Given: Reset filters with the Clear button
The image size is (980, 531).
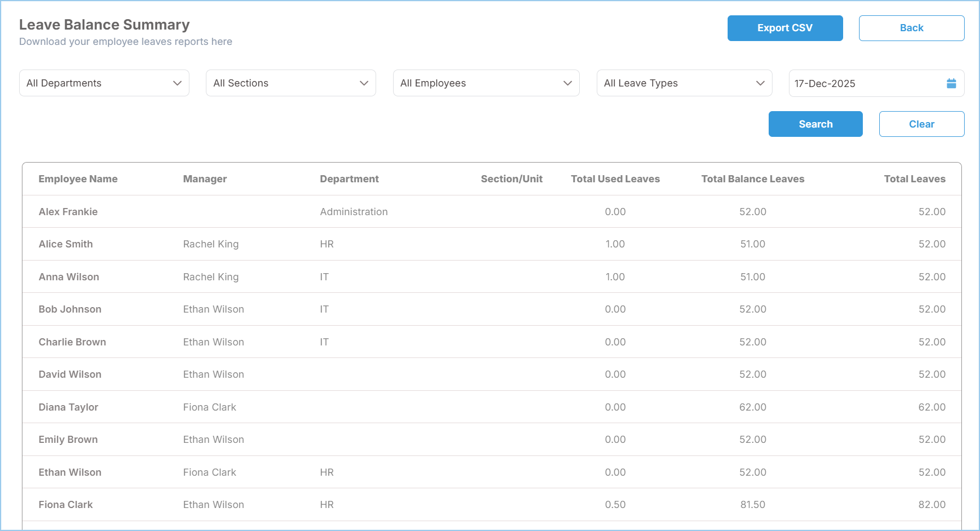Looking at the screenshot, I should pyautogui.click(x=922, y=124).
